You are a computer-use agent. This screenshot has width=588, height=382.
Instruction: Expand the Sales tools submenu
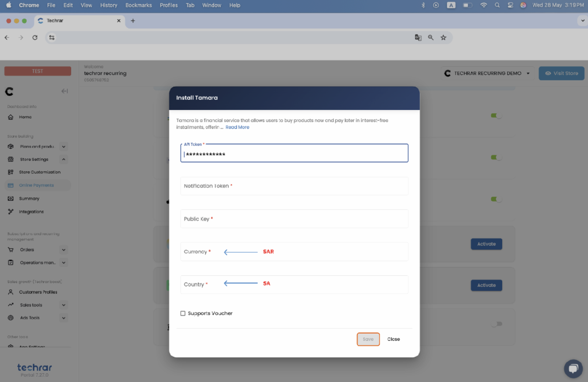63,305
